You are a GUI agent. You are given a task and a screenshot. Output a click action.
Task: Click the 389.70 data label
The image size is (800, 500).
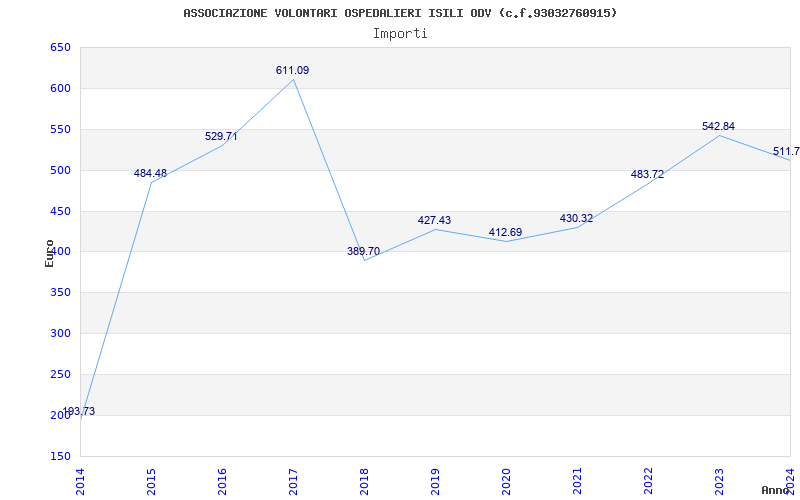(363, 251)
